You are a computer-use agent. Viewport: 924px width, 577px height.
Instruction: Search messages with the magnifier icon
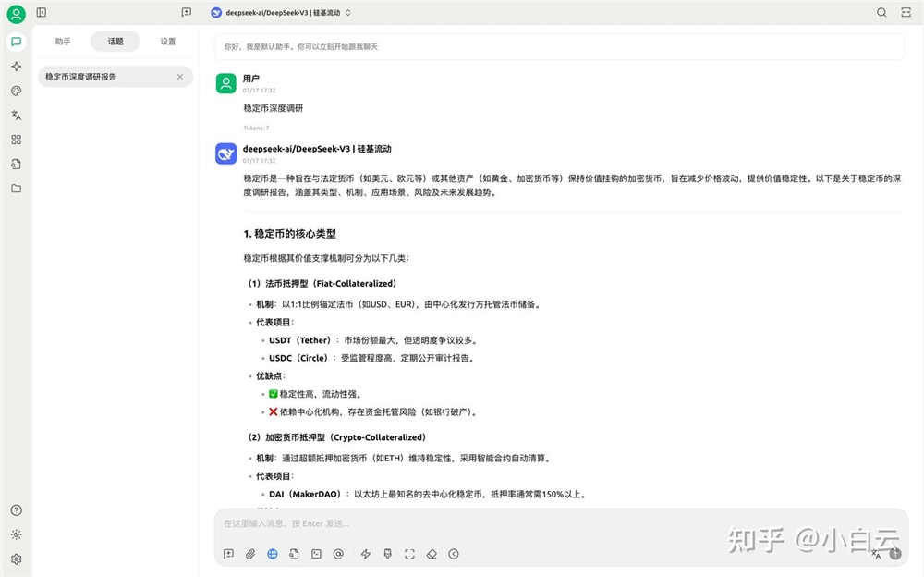(881, 12)
